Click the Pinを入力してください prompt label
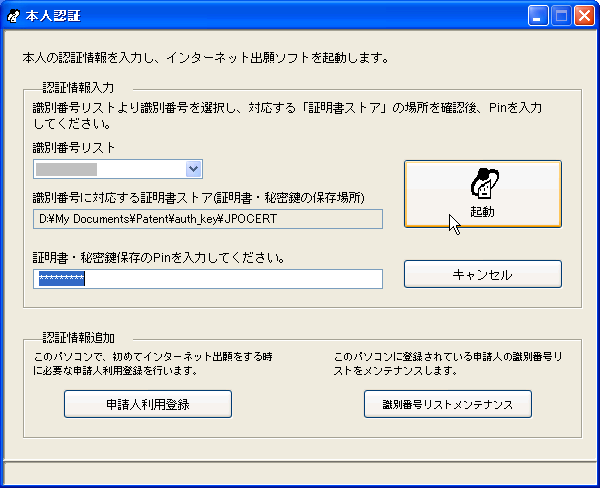The width and height of the screenshot is (600, 488). coord(160,257)
